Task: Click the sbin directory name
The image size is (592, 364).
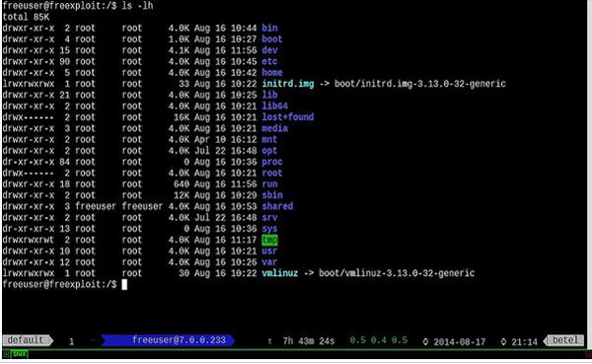Action: [272, 195]
